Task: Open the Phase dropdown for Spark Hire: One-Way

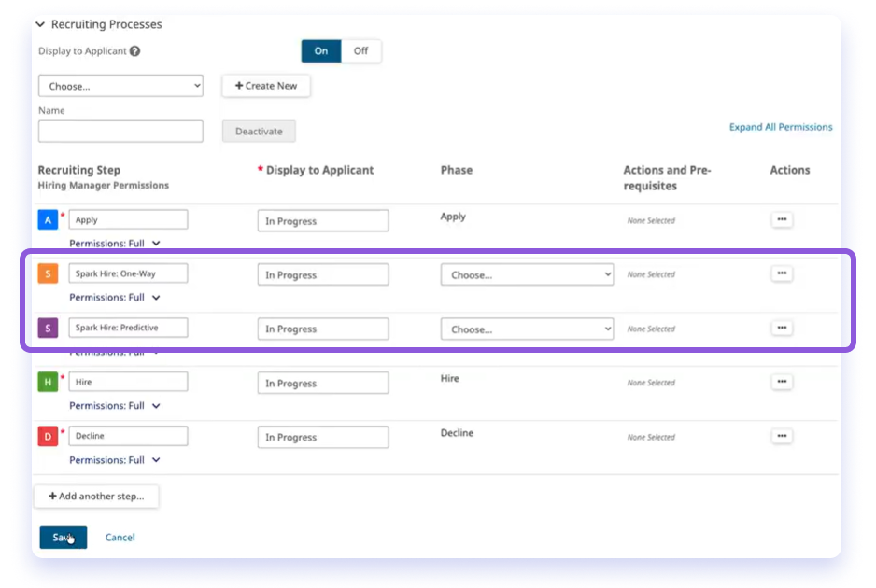Action: 527,273
